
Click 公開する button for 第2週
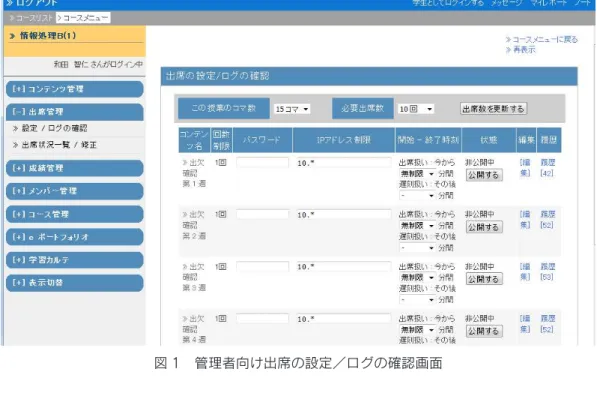(484, 227)
